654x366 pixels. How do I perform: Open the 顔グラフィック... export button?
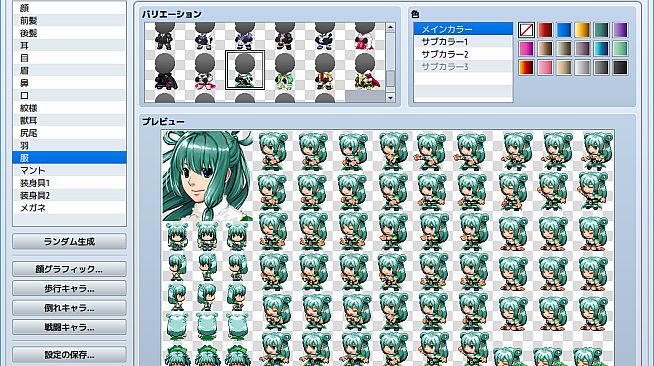[69, 269]
